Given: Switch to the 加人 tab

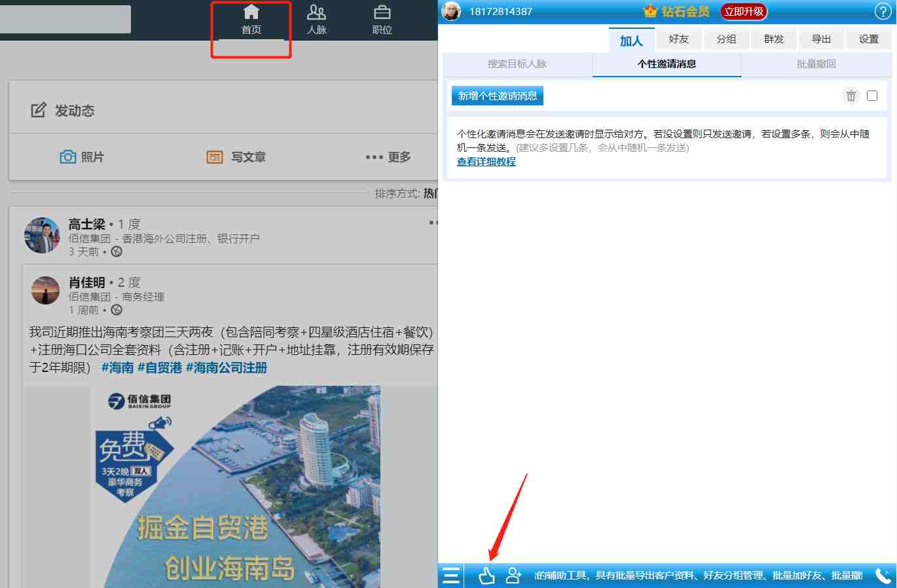Looking at the screenshot, I should [x=631, y=41].
